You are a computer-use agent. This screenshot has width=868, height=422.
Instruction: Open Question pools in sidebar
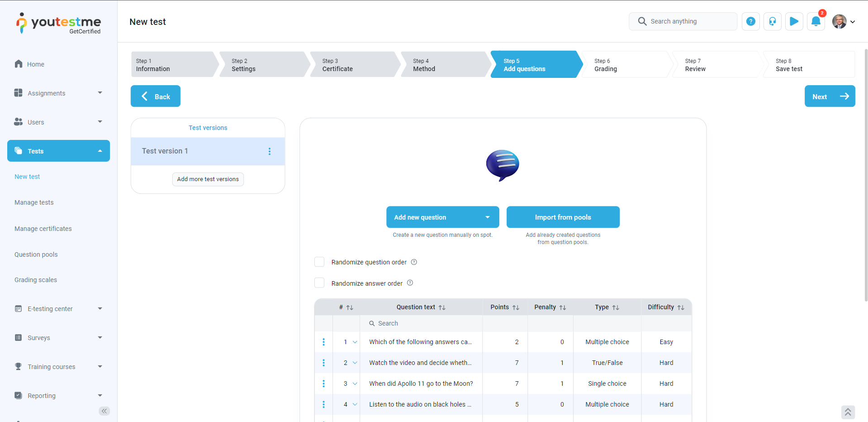pyautogui.click(x=36, y=254)
